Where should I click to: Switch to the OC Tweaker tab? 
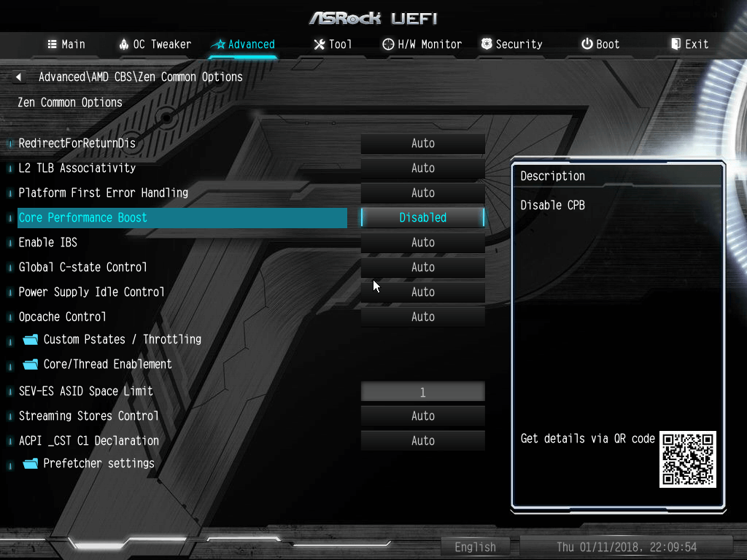155,44
